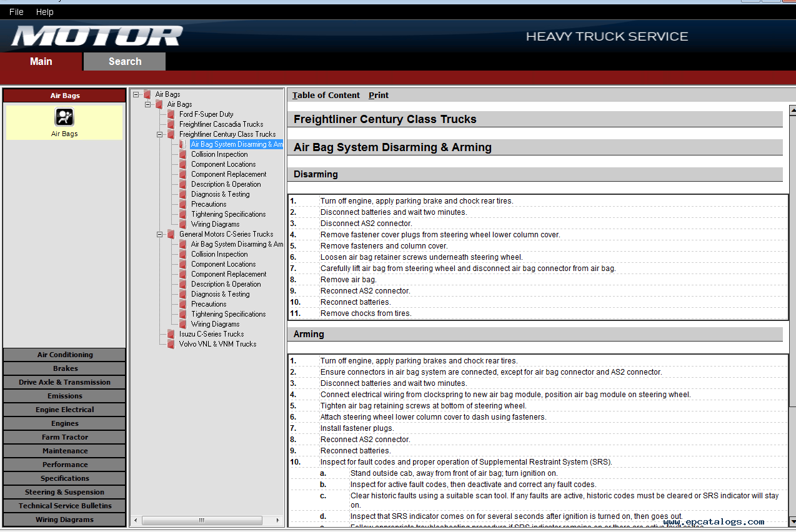Click the tree panel's horizontal scrollbar left arrow

[136, 520]
